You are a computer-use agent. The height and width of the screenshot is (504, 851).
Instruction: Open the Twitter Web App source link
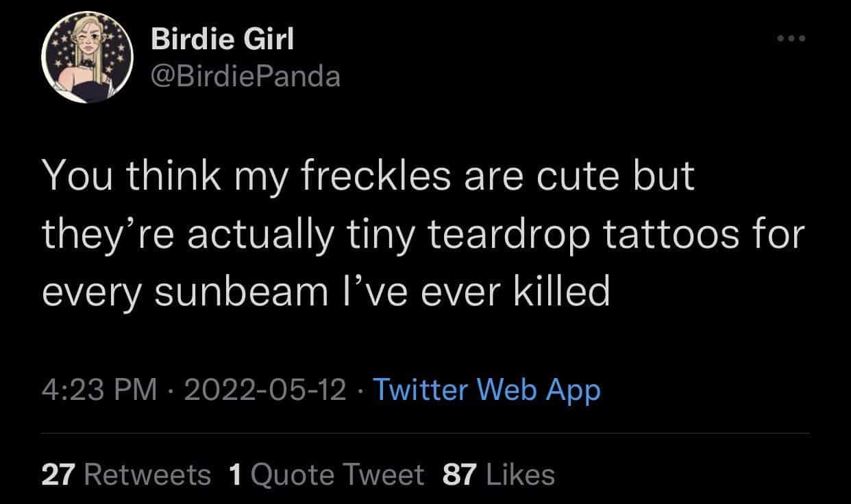click(486, 390)
